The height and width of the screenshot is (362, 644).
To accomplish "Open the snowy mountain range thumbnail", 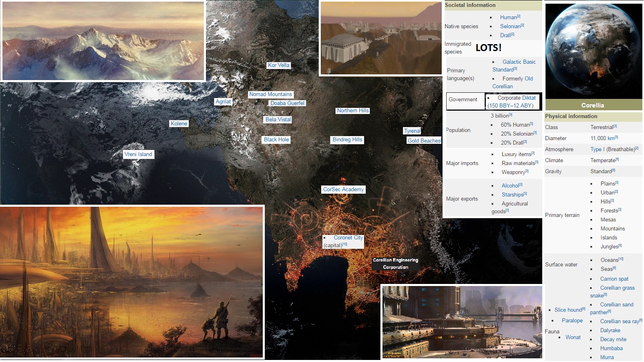I will [103, 41].
